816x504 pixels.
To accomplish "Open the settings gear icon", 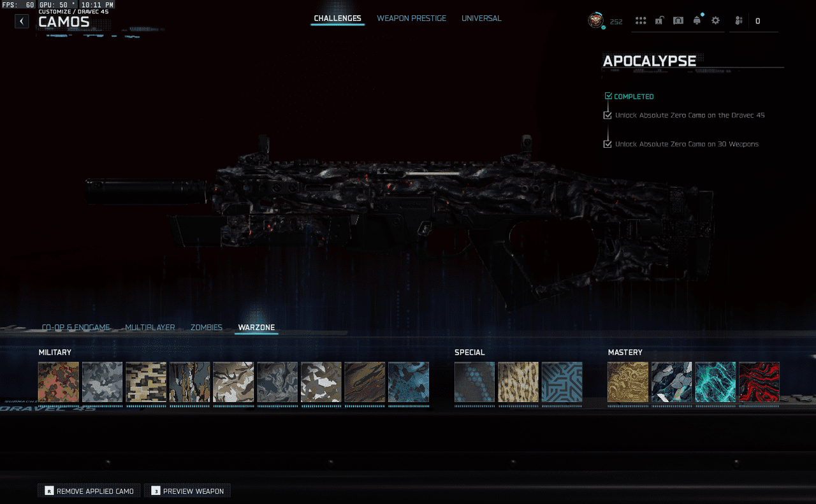I will (x=715, y=21).
